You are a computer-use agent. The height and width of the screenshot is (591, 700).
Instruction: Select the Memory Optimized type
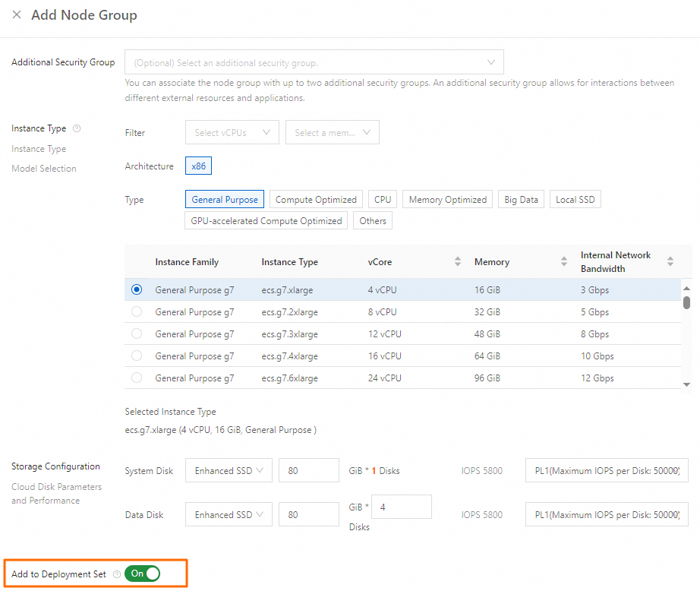coord(448,199)
